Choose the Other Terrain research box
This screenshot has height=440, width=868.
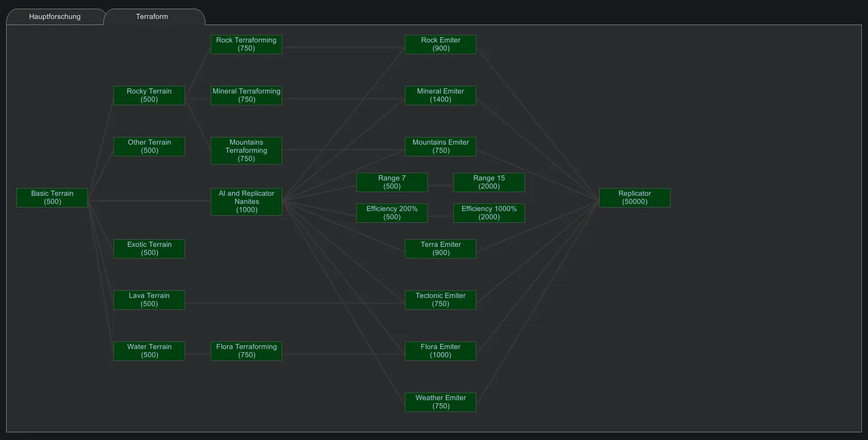pos(149,147)
